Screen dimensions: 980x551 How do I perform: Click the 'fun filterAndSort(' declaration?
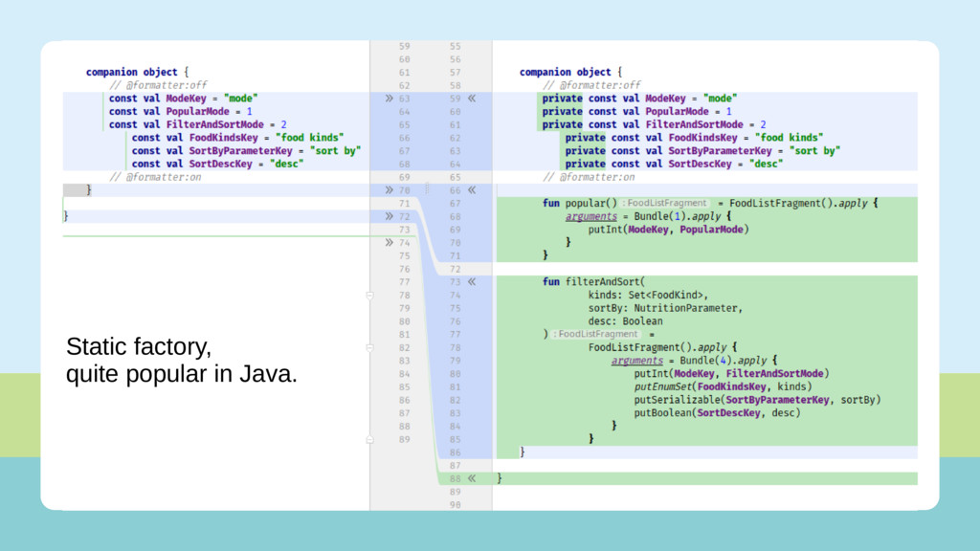pos(593,282)
